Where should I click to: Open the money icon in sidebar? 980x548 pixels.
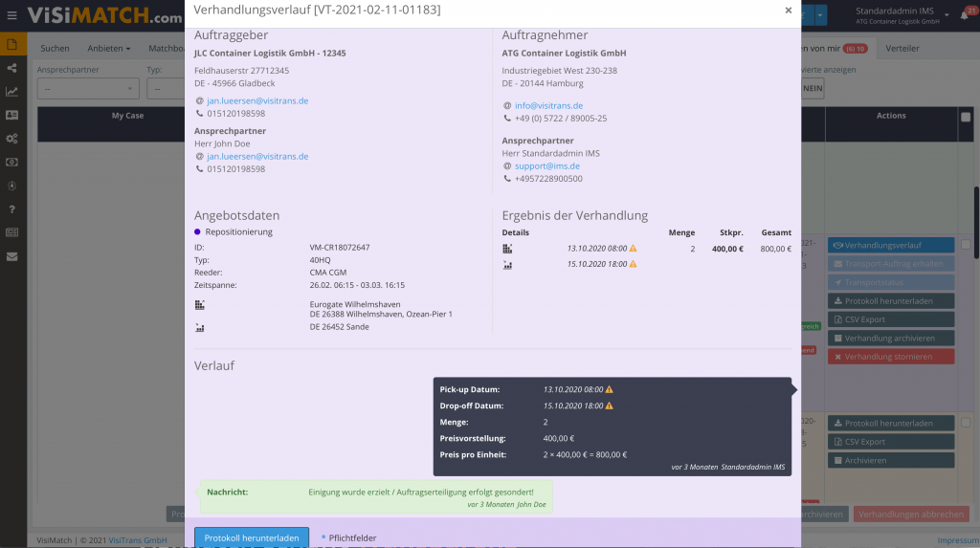click(11, 162)
